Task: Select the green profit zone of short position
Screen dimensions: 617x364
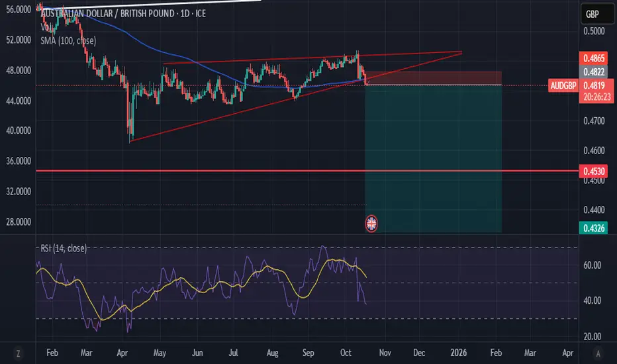Action: click(x=433, y=158)
